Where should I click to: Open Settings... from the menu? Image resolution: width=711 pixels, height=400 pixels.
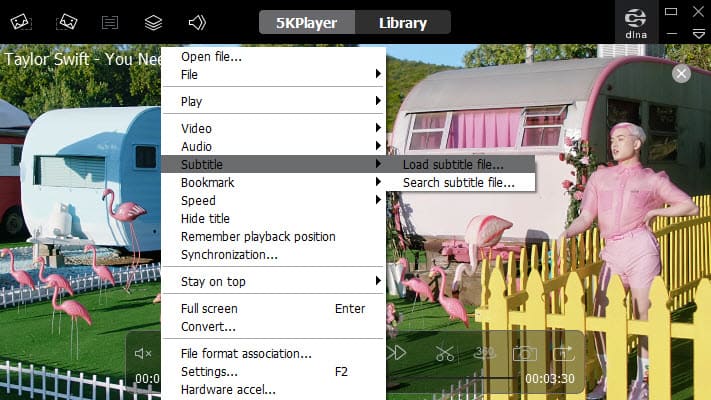[273, 371]
